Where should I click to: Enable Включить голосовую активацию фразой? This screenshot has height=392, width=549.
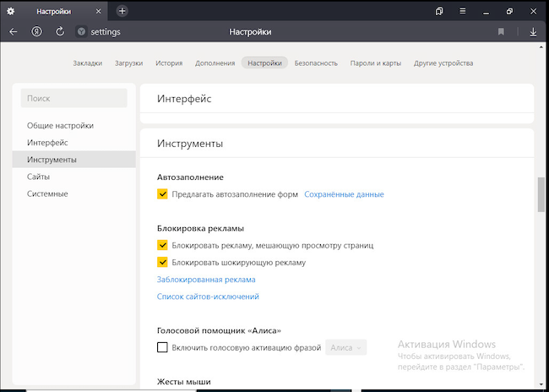(x=163, y=347)
